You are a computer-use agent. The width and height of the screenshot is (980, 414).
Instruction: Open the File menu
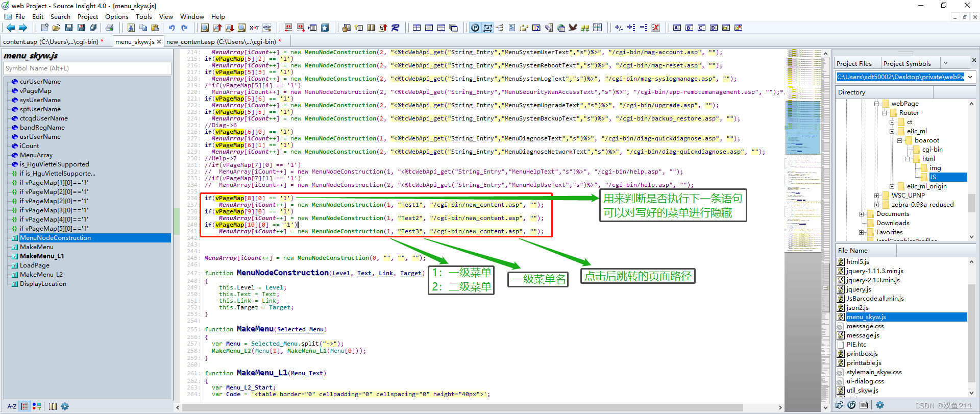(x=20, y=17)
